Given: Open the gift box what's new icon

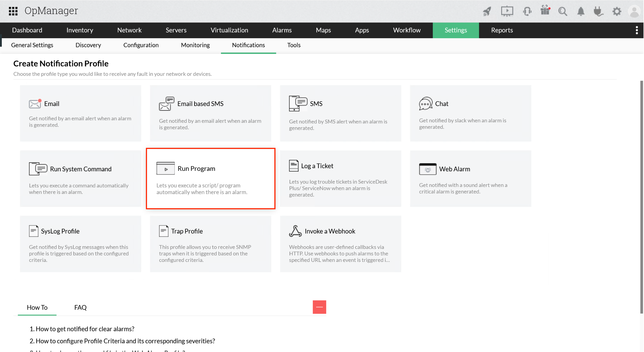Looking at the screenshot, I should pos(545,10).
